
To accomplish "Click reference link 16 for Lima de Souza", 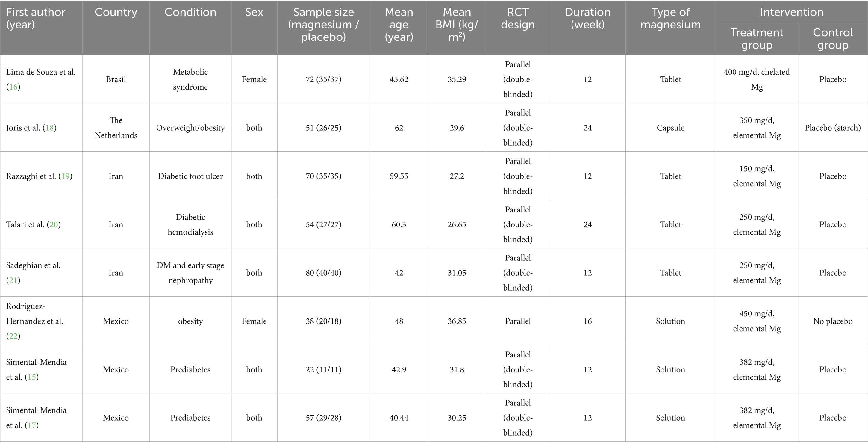I will 13,87.
